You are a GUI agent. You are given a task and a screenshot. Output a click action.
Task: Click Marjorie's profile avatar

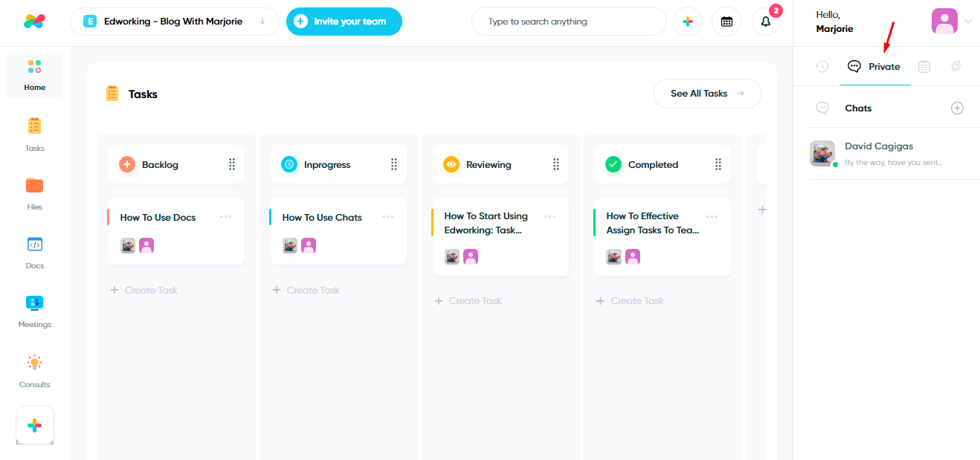[944, 21]
